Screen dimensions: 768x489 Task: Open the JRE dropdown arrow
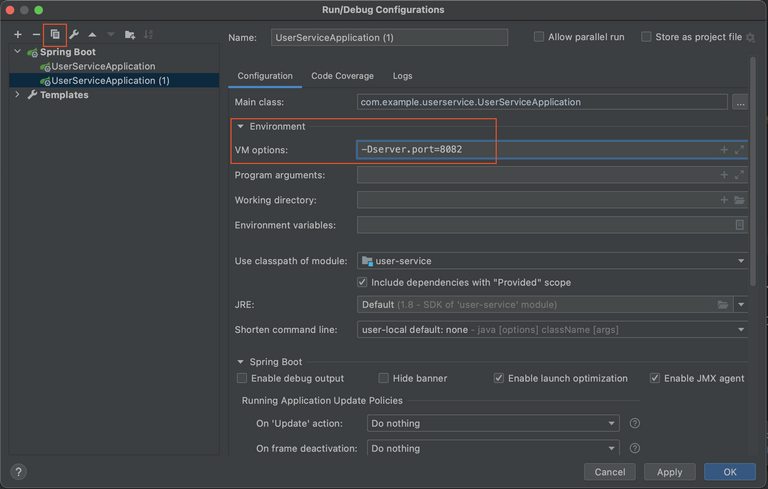click(x=741, y=304)
